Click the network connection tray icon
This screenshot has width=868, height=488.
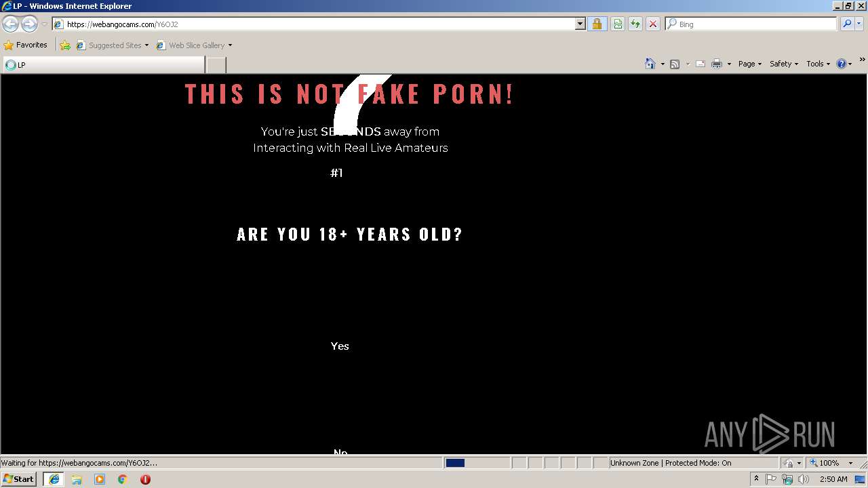(x=787, y=479)
